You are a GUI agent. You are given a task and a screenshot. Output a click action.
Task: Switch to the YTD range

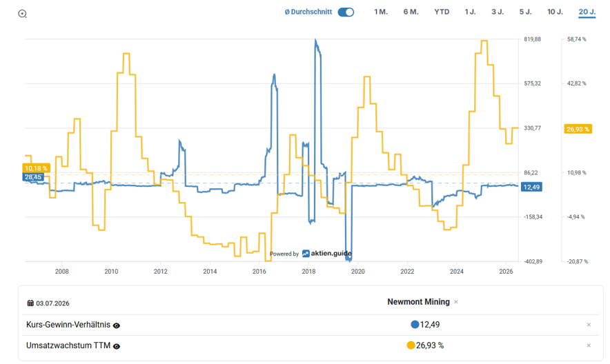click(442, 12)
